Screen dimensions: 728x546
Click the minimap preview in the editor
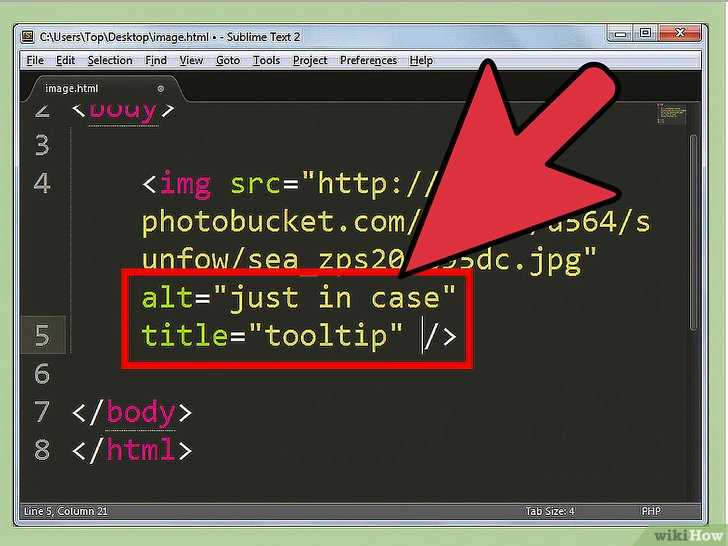pyautogui.click(x=671, y=114)
